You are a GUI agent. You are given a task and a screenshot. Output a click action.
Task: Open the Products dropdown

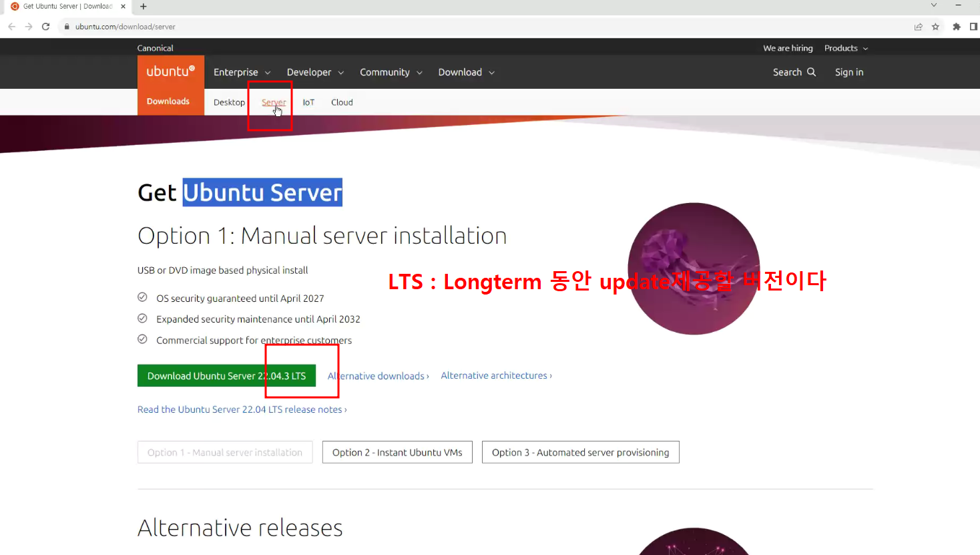coord(846,48)
